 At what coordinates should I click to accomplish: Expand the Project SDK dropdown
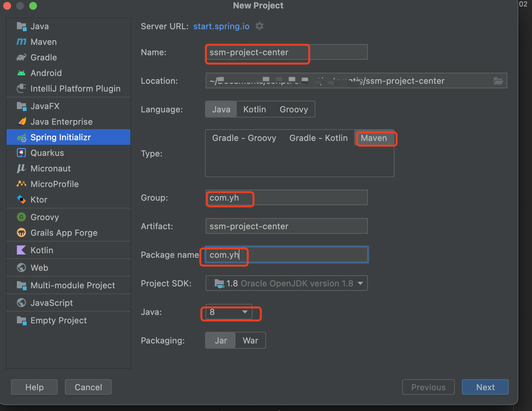[360, 283]
